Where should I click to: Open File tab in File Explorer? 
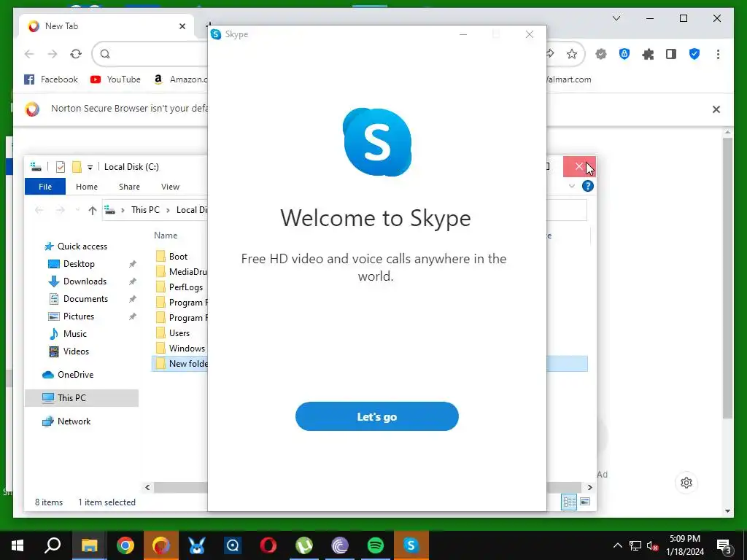[45, 187]
